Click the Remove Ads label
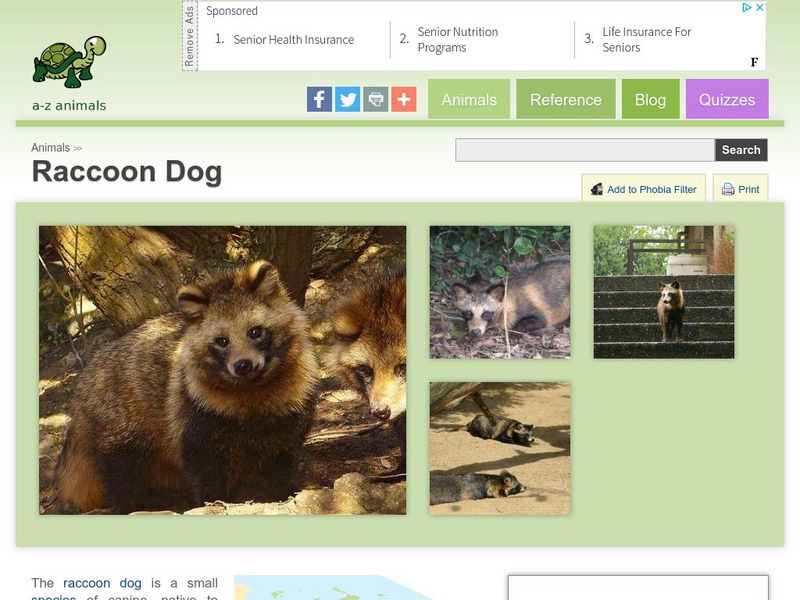This screenshot has width=800, height=600. (x=190, y=36)
